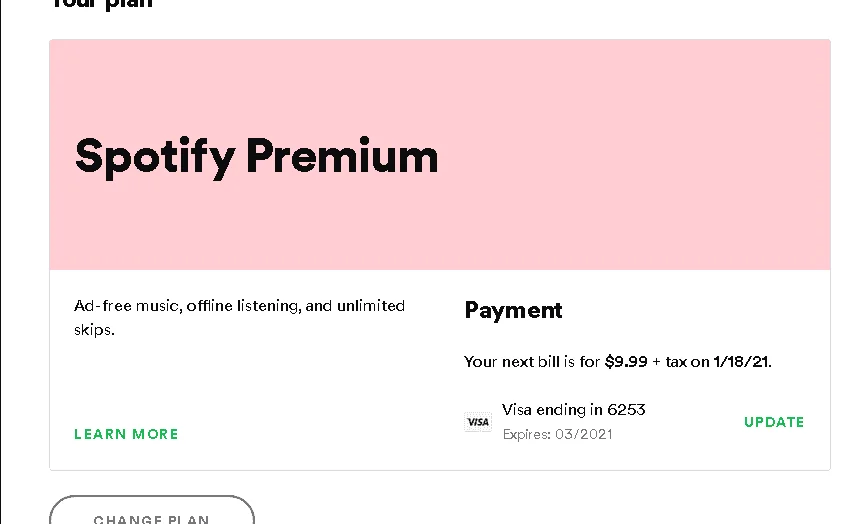Click the $9.99 bill amount
Screen dimensions: 845x524
tap(626, 361)
